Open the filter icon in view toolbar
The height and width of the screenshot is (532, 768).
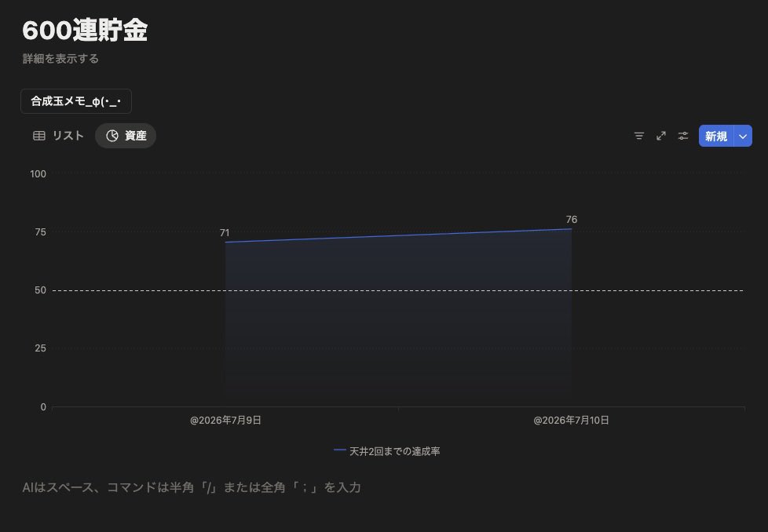click(x=638, y=136)
